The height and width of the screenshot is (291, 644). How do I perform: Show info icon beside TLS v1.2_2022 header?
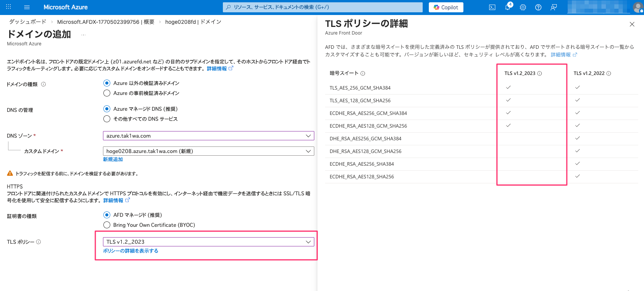(x=609, y=73)
